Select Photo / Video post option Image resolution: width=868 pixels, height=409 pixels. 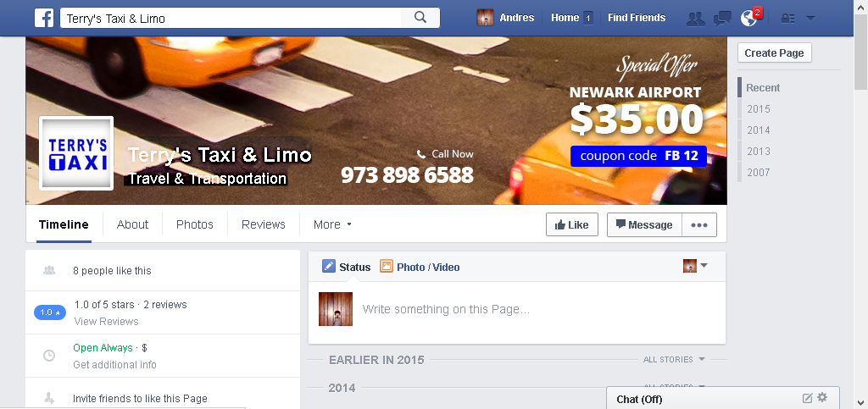pyautogui.click(x=428, y=267)
